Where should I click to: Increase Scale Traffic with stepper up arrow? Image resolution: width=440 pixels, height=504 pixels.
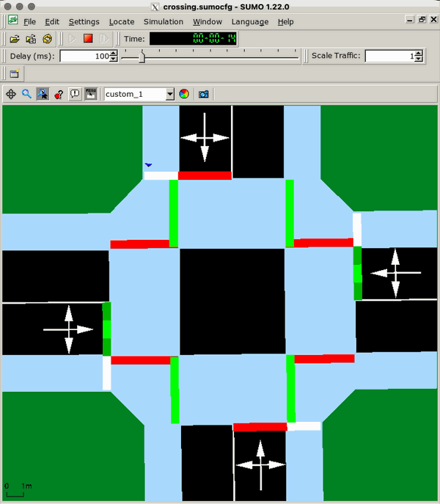pyautogui.click(x=418, y=54)
